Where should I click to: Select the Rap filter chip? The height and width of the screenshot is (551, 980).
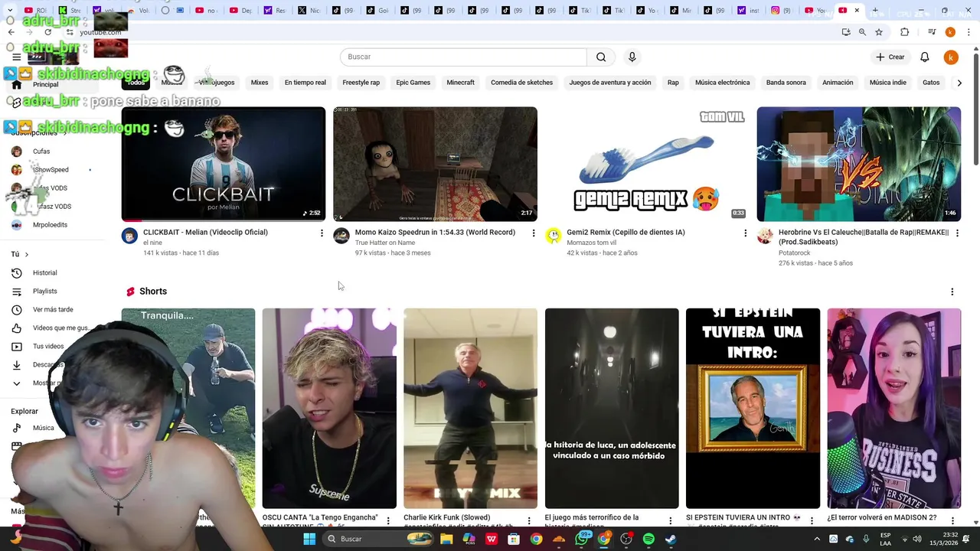[x=673, y=83]
